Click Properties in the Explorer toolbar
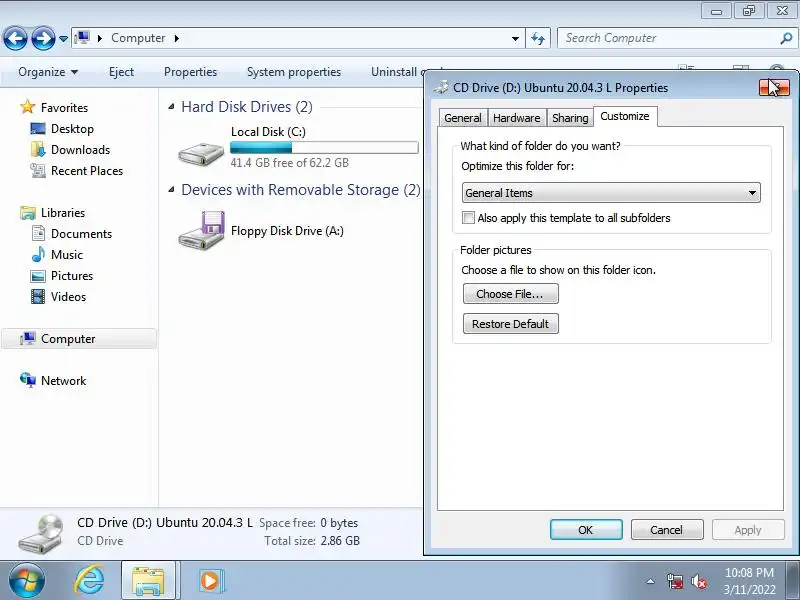800x600 pixels. 190,72
